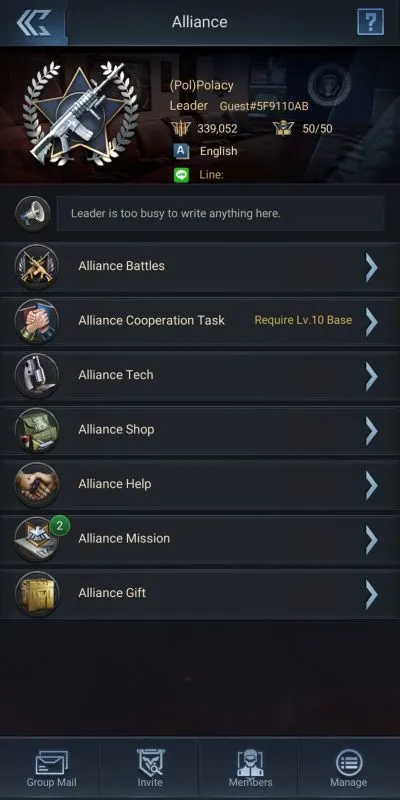Switch to the Members tab
This screenshot has height=800, width=400.
pos(250,769)
